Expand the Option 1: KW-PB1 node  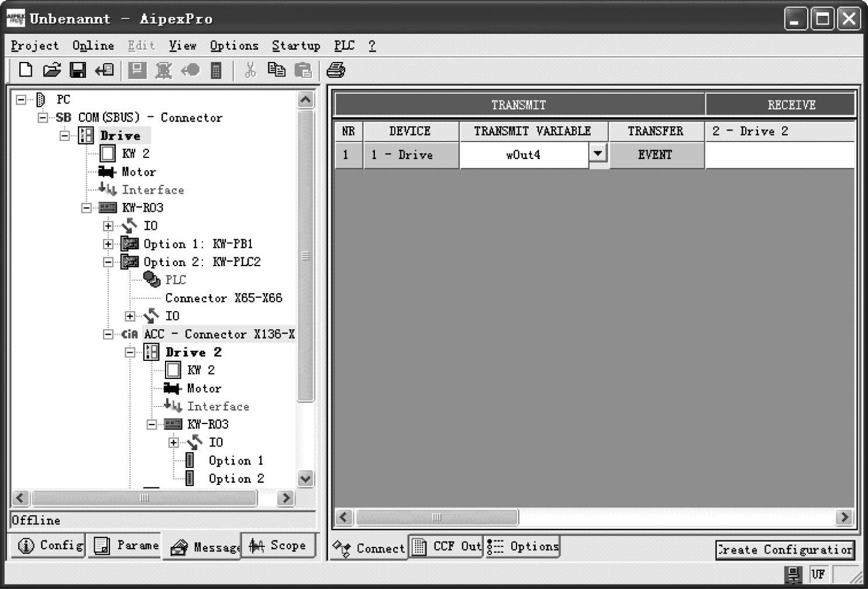[x=108, y=244]
